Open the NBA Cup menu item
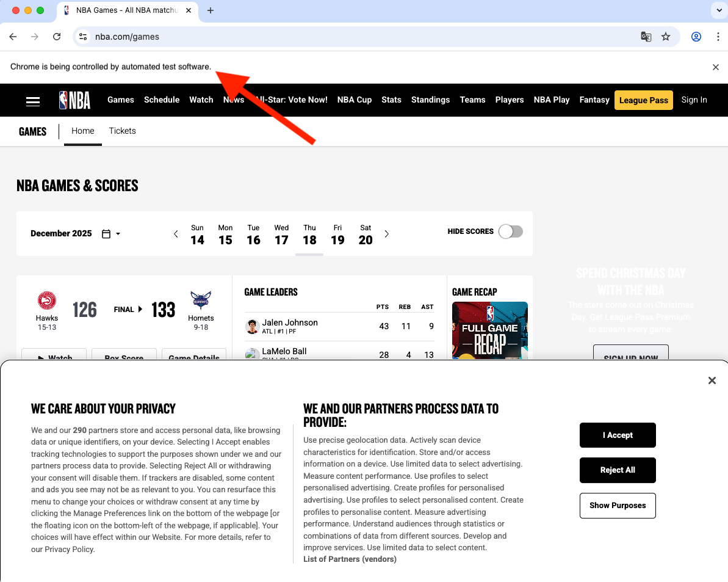728x582 pixels. tap(354, 100)
